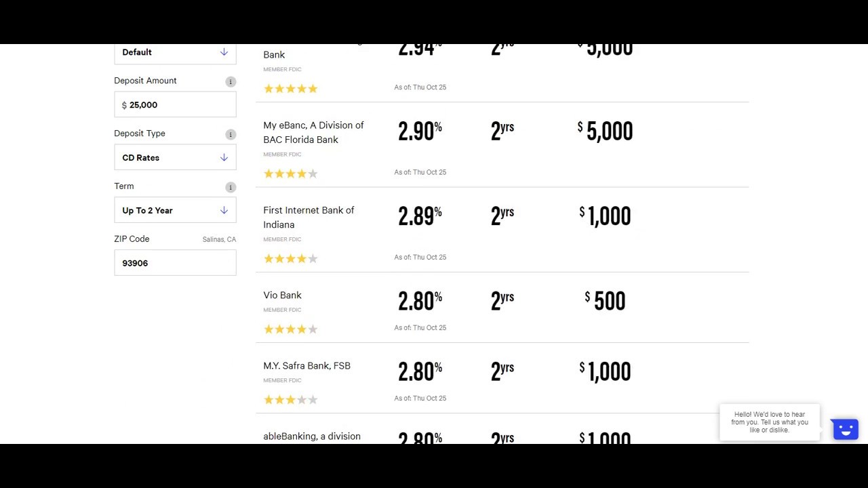Viewport: 868px width, 488px height.
Task: Open the Up To 2 Year term dropdown
Action: coord(175,211)
